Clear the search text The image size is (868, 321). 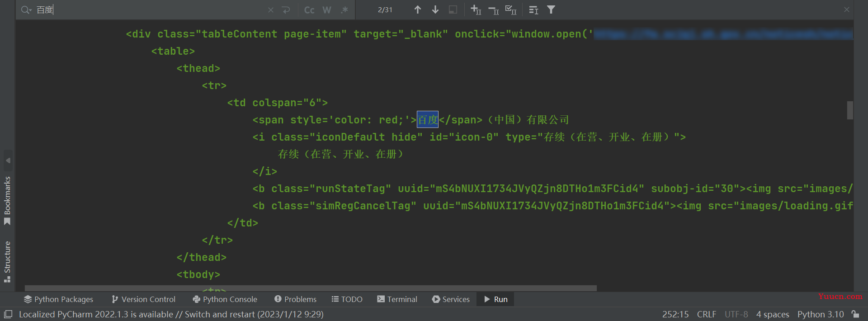coord(270,10)
